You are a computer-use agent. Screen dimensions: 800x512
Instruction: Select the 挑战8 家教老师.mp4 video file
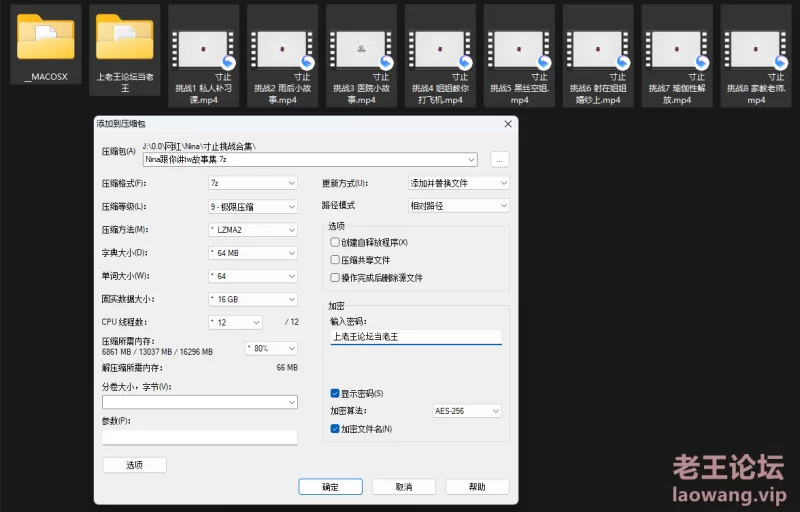[x=756, y=56]
